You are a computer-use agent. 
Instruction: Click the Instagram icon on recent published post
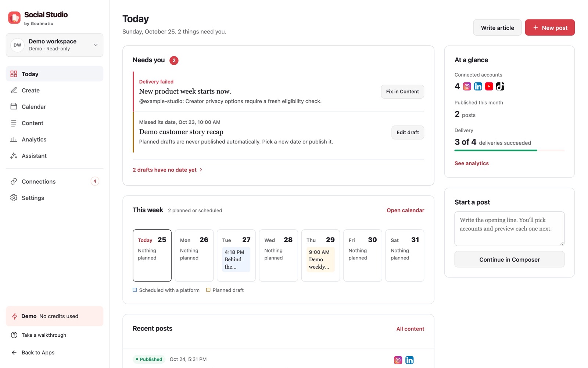[x=398, y=360]
